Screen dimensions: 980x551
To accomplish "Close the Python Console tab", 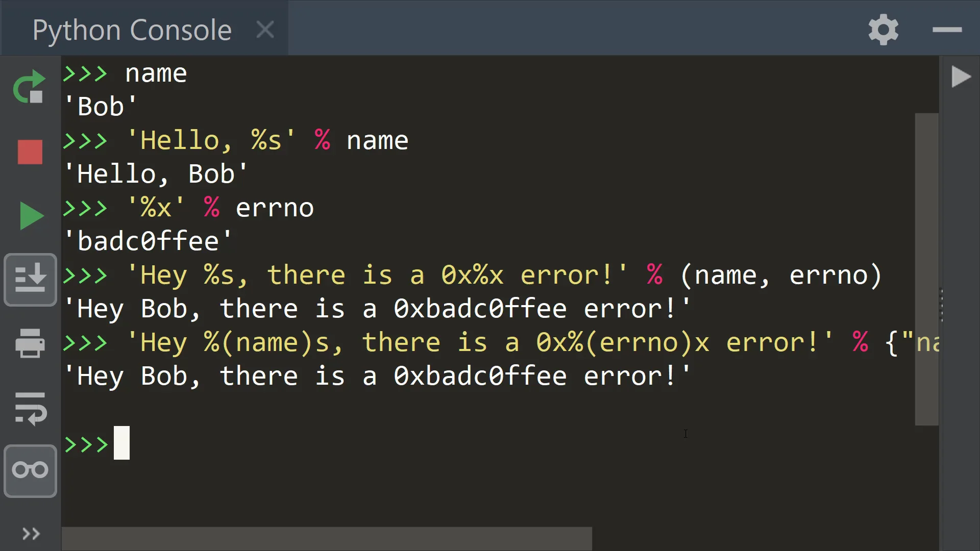I will click(x=265, y=30).
